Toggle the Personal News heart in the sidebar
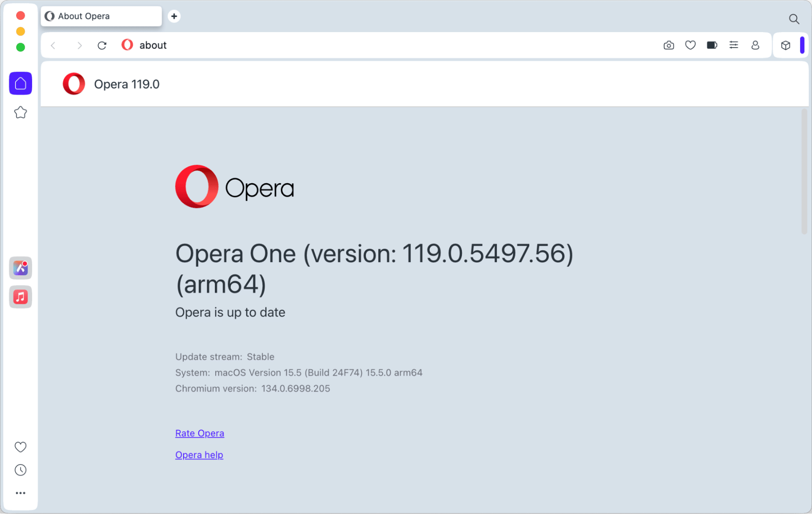 (20, 447)
